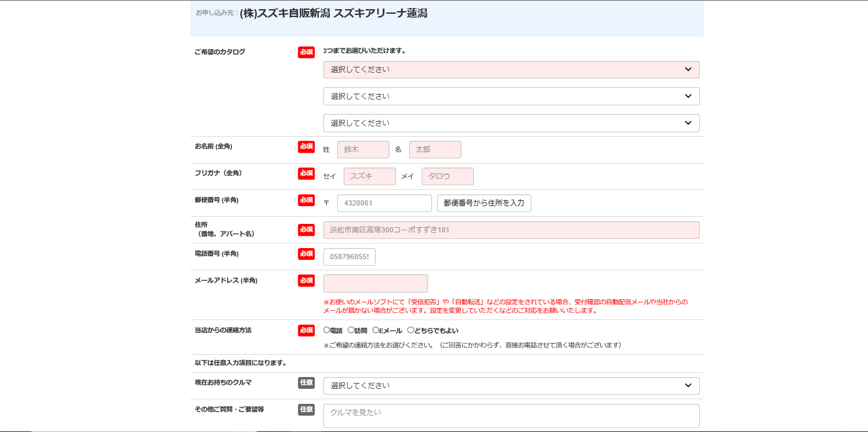The width and height of the screenshot is (868, 432).
Task: Click the phone number input field
Action: [349, 257]
